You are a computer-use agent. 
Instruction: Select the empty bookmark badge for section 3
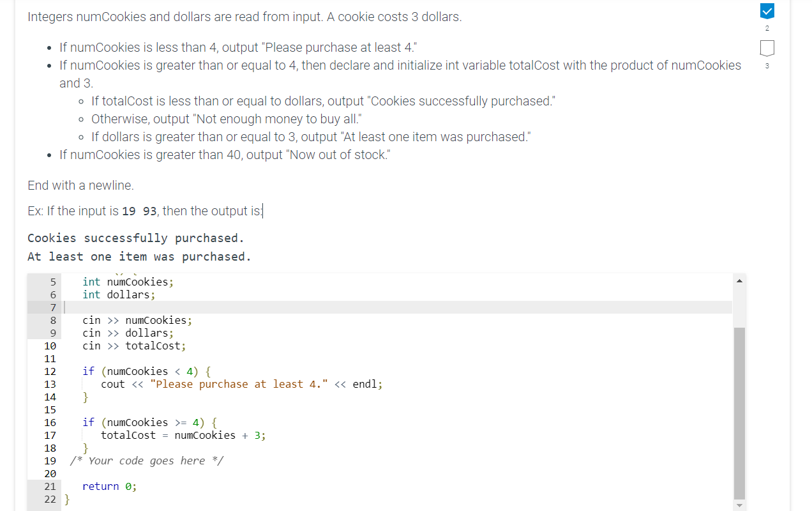[x=767, y=48]
